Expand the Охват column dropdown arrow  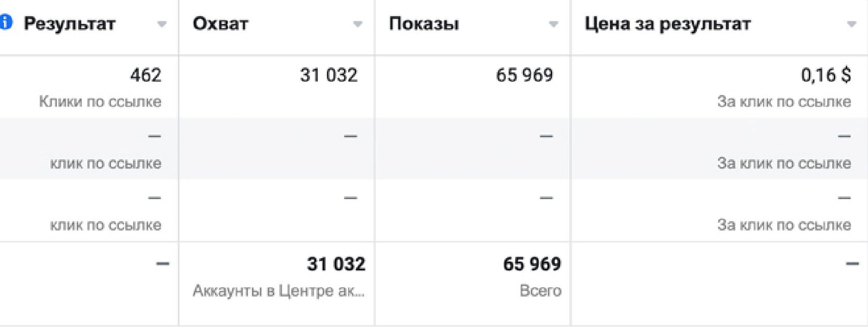tap(358, 24)
